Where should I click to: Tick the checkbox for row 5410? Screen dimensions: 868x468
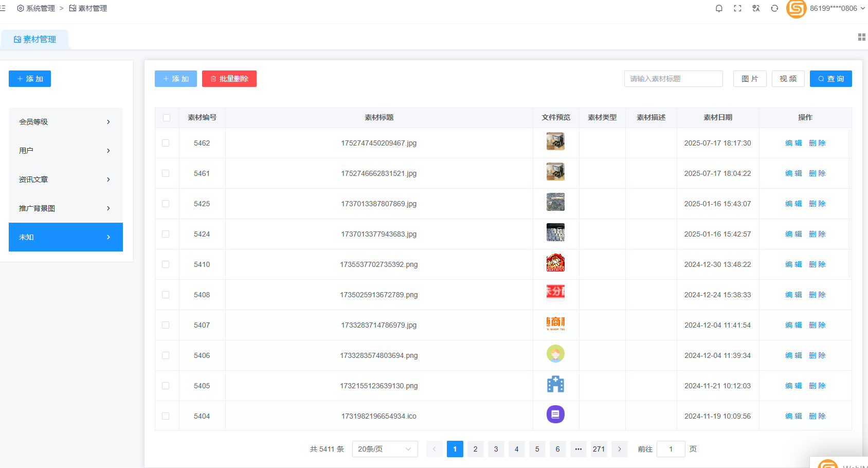(x=166, y=264)
